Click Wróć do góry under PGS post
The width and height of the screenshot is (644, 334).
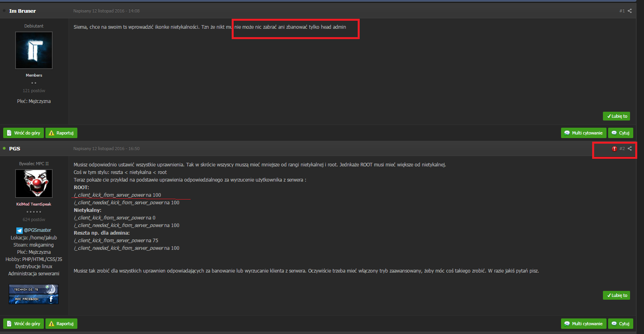click(24, 324)
